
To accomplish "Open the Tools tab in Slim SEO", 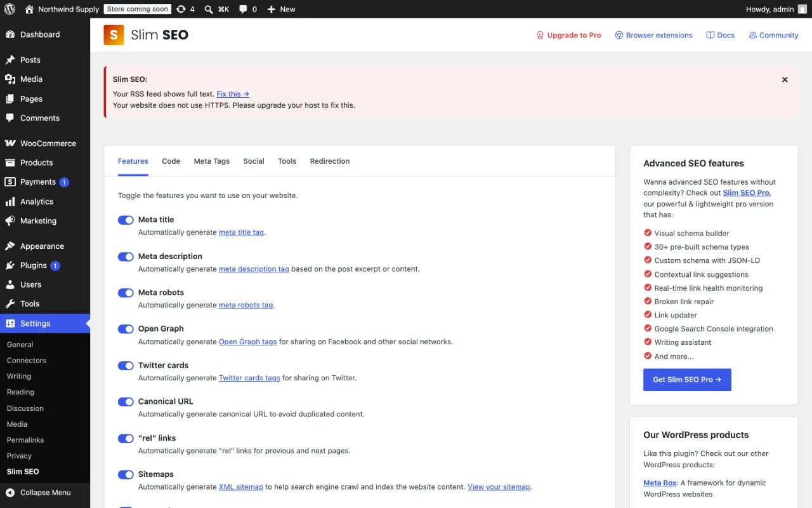I will pos(287,161).
